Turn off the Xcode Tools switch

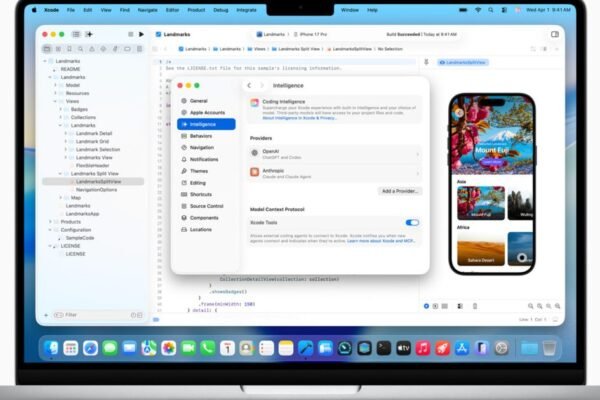coord(412,222)
